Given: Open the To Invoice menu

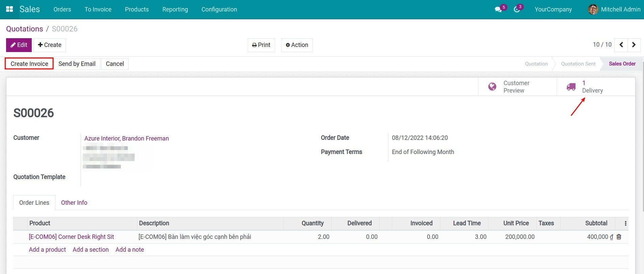Looking at the screenshot, I should coord(98,9).
